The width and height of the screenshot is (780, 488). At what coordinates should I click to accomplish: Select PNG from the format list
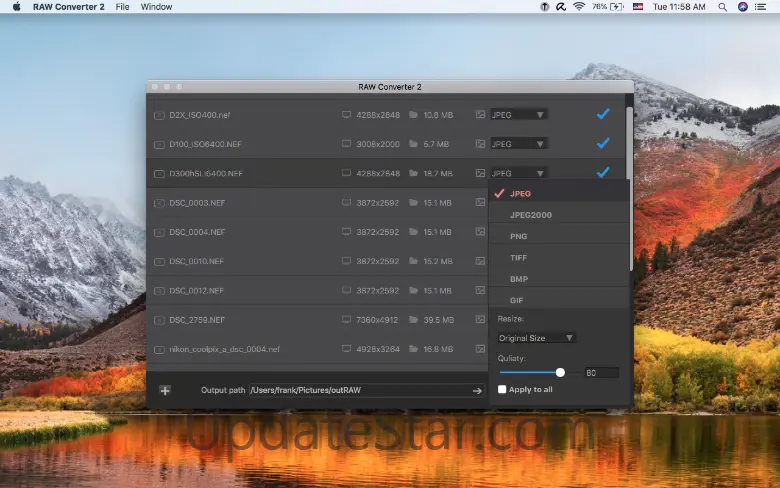(x=519, y=237)
